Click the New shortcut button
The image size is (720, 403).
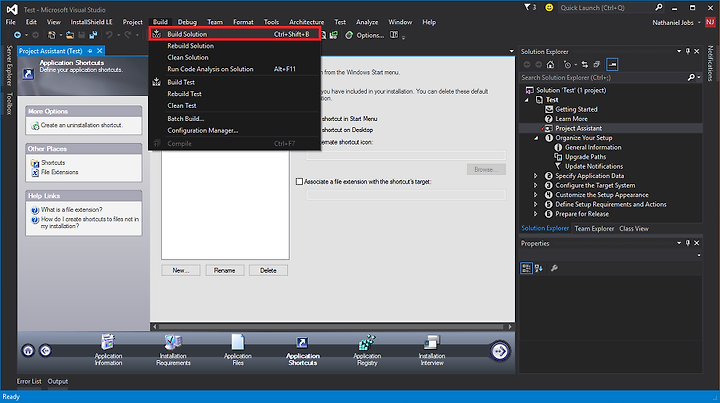coord(181,270)
